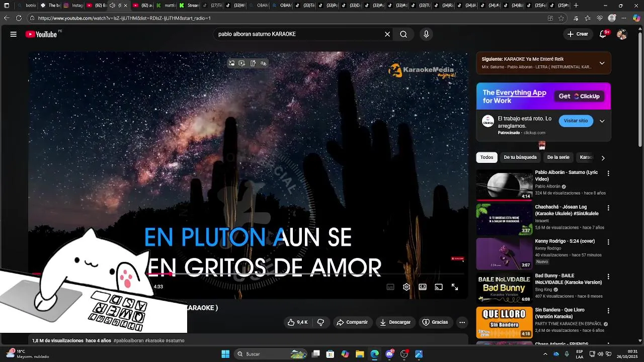
Task: Expand the ClickUp ad details chevron
Action: [x=602, y=121]
